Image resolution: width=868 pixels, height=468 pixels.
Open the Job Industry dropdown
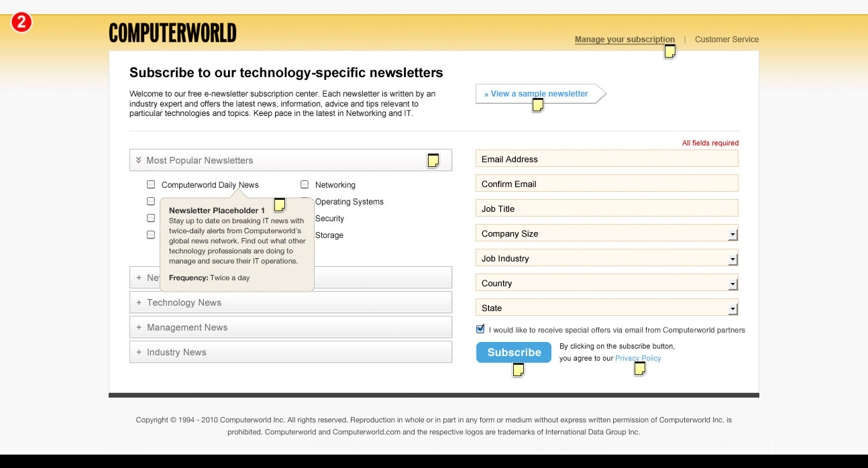607,258
